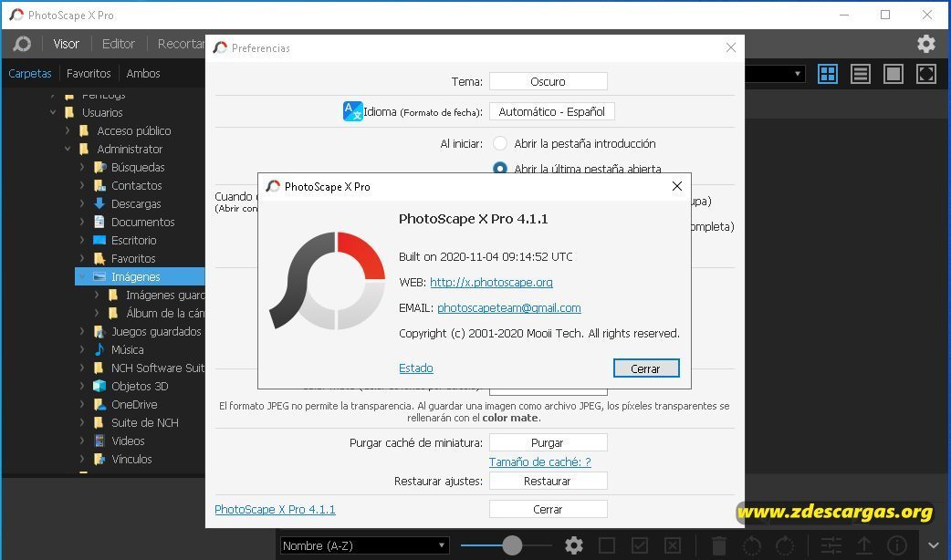Close the Preferencias window with X
The width and height of the screenshot is (951, 560).
click(731, 47)
